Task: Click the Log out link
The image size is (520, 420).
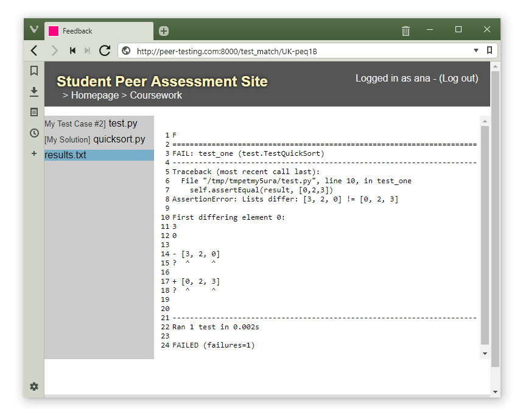Action: (x=459, y=79)
